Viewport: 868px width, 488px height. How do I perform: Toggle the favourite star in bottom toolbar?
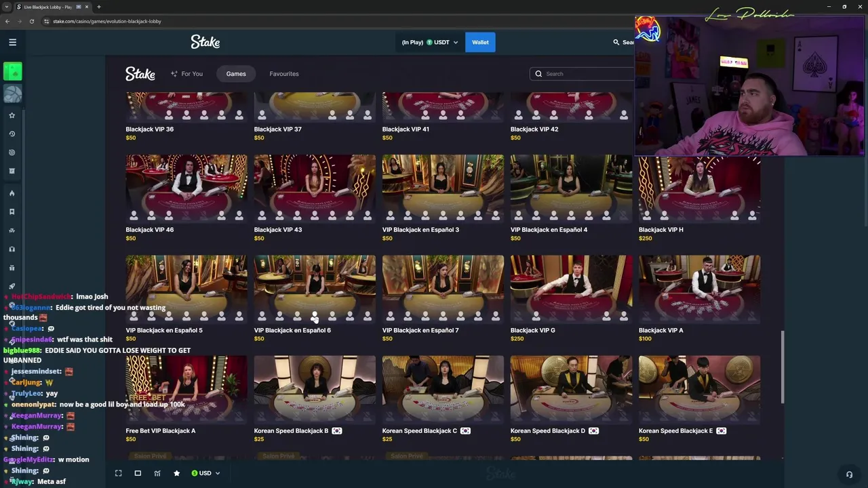[176, 473]
